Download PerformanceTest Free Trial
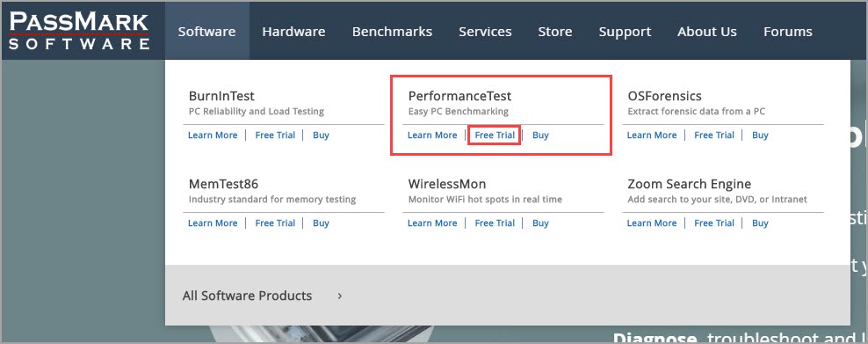 tap(495, 135)
